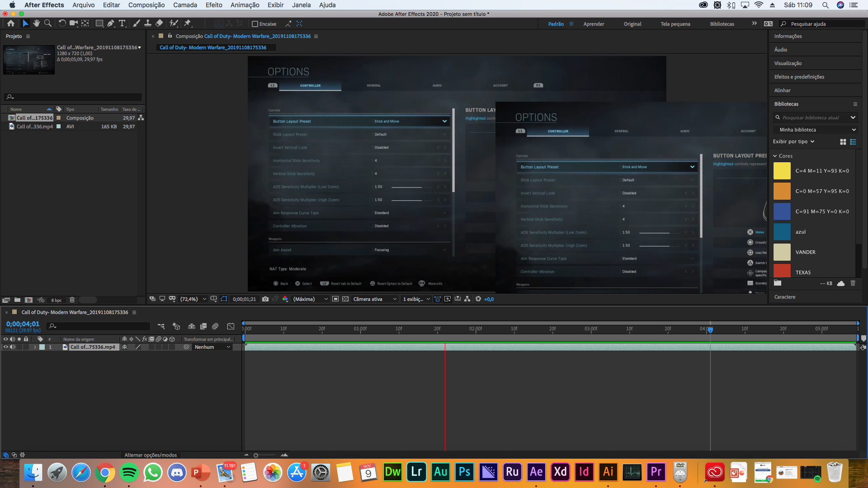Enable the Encaixe snapping checkbox
868x488 pixels.
(x=255, y=23)
